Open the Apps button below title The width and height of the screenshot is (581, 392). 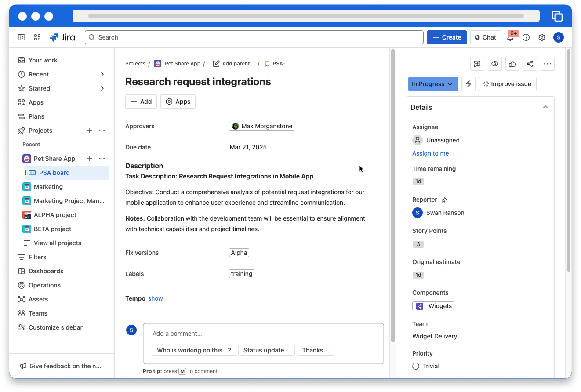pyautogui.click(x=178, y=102)
